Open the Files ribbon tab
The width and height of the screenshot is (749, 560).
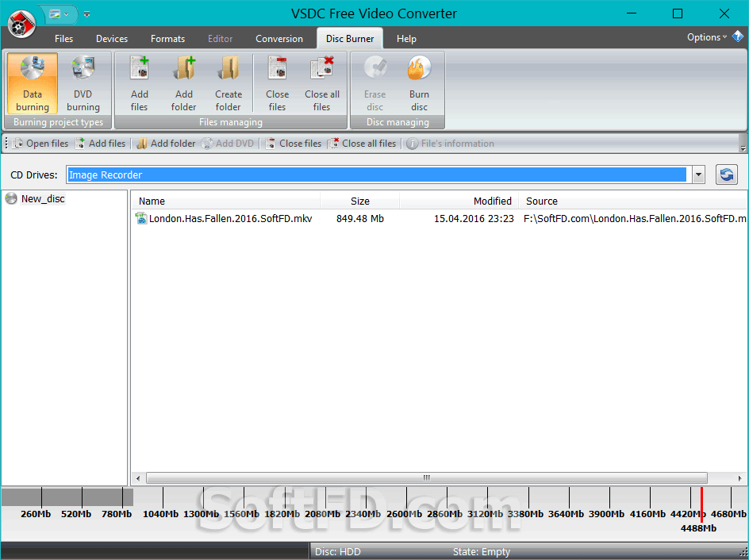64,39
